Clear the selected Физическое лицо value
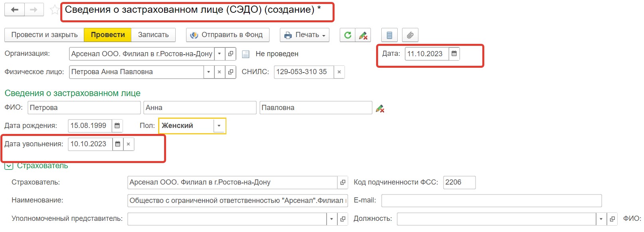The image size is (644, 232). coord(219,72)
